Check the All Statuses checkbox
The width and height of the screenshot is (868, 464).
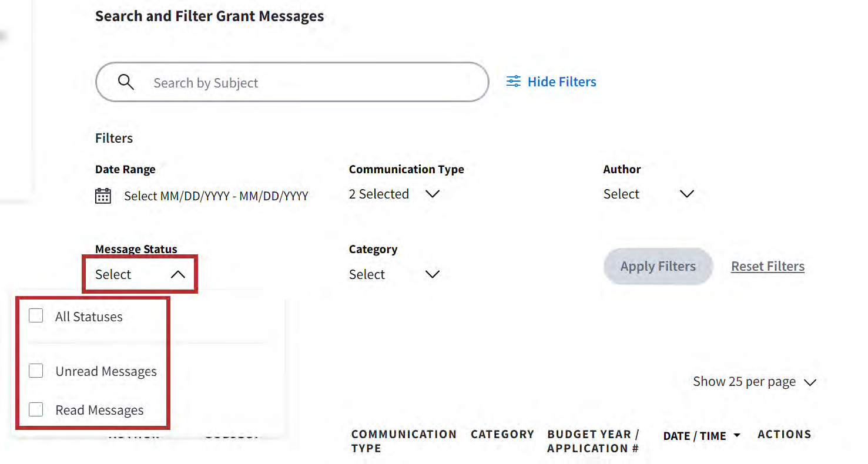click(x=36, y=317)
